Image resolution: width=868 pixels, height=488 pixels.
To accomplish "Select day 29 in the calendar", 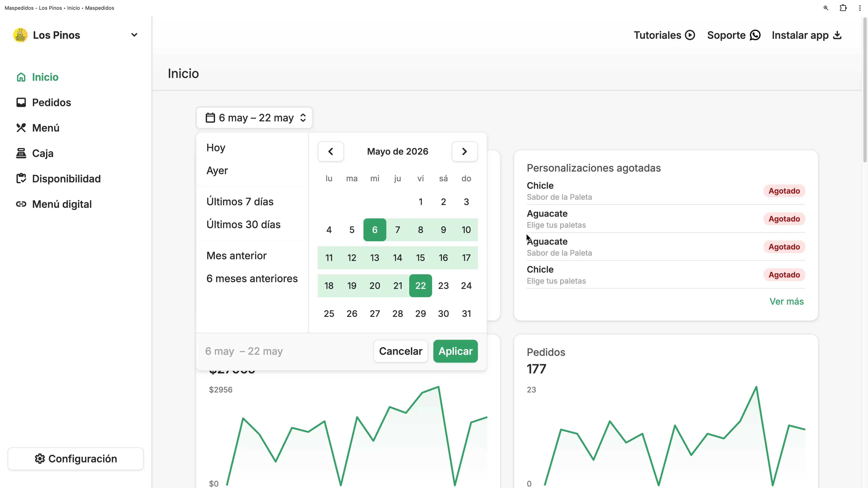I will [420, 314].
